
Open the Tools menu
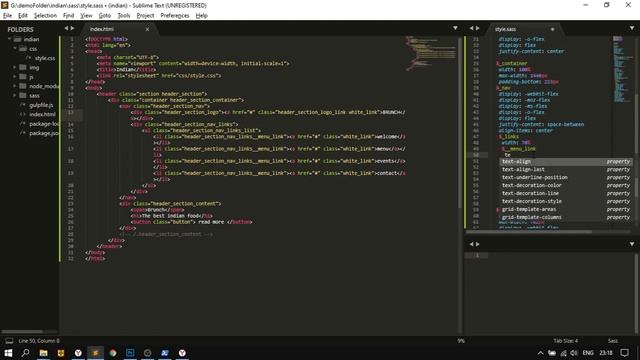pyautogui.click(x=124, y=16)
